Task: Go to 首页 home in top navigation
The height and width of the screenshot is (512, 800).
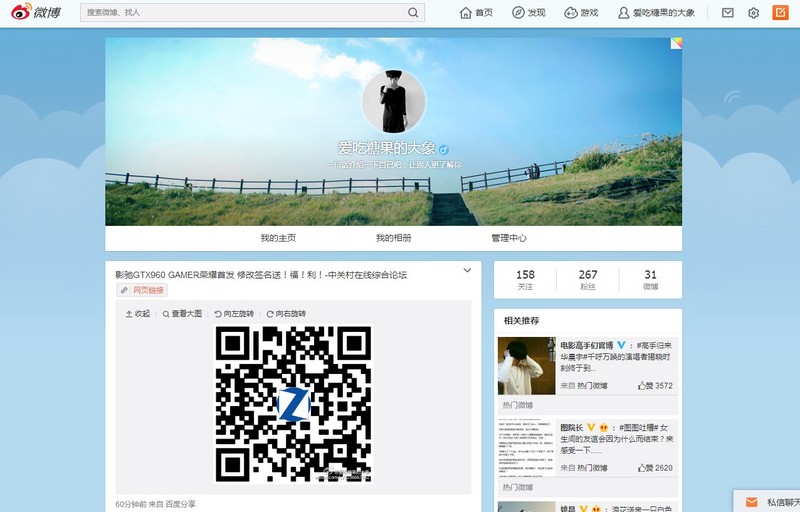Action: coord(476,12)
